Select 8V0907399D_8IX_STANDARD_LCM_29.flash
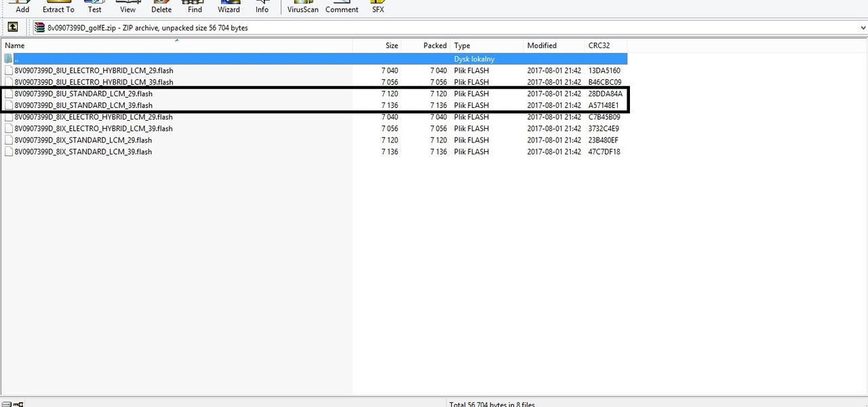The image size is (868, 407). 83,140
